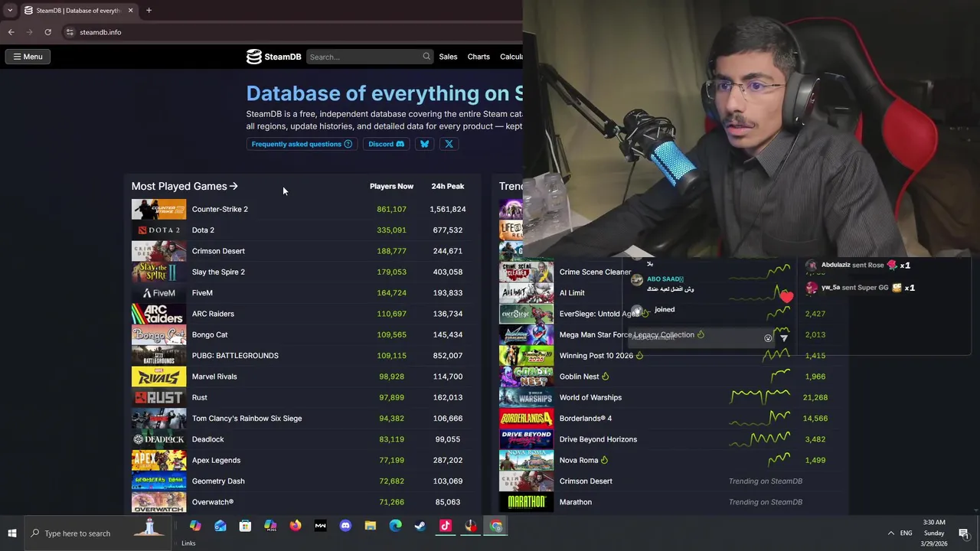Click the 861,107 players value
Image resolution: width=980 pixels, height=551 pixels.
click(x=391, y=209)
